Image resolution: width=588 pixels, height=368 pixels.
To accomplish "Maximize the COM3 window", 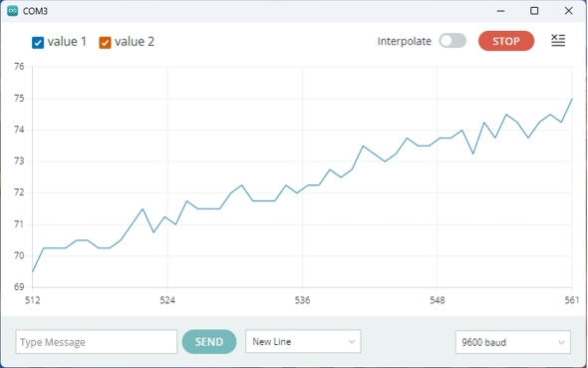I will tap(534, 11).
